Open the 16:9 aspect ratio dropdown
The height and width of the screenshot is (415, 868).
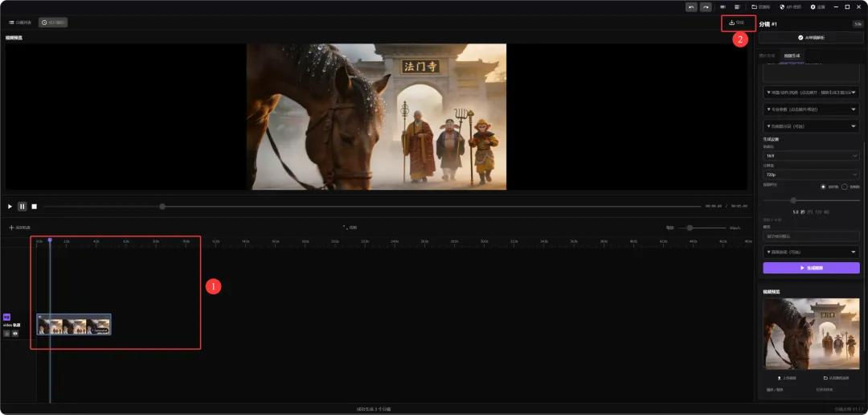coord(810,156)
